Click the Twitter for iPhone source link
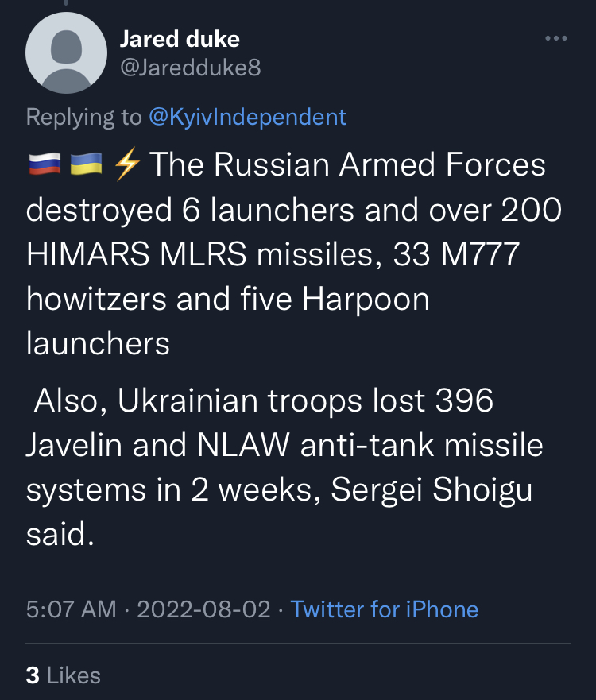This screenshot has height=700, width=596. click(385, 609)
